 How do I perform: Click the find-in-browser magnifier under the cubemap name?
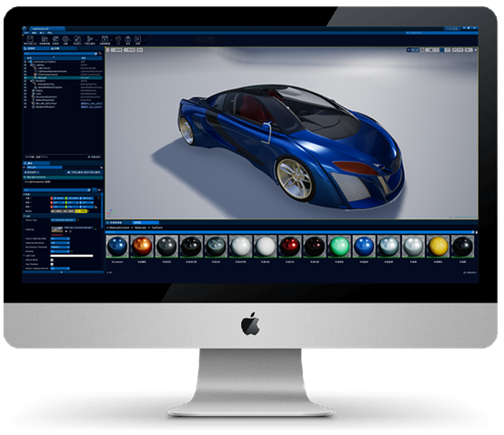(70, 231)
